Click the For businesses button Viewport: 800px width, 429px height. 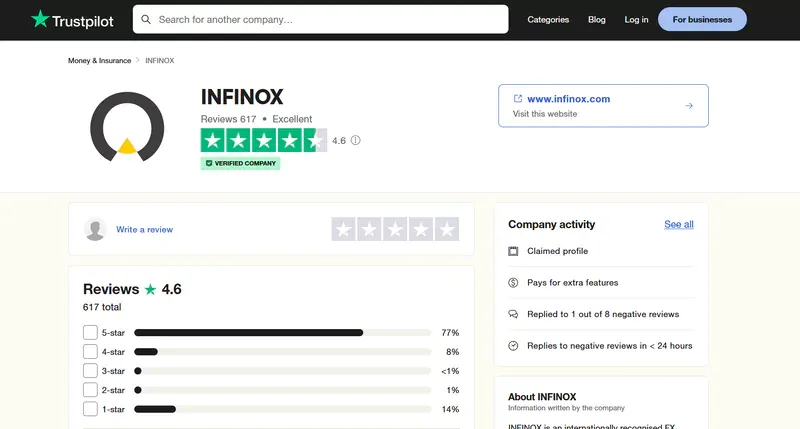pos(702,19)
